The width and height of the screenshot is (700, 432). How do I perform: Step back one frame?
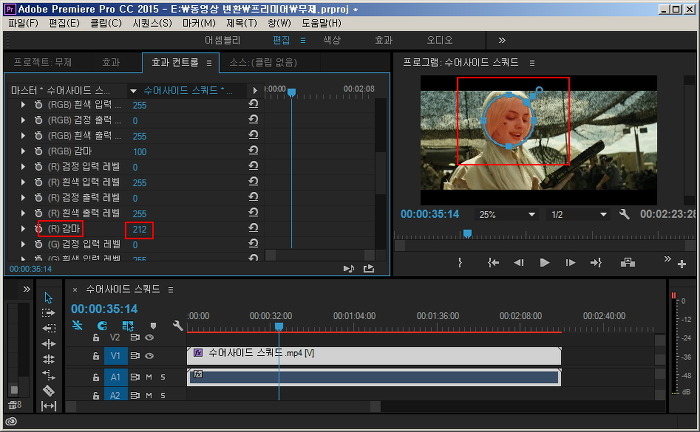[x=518, y=263]
